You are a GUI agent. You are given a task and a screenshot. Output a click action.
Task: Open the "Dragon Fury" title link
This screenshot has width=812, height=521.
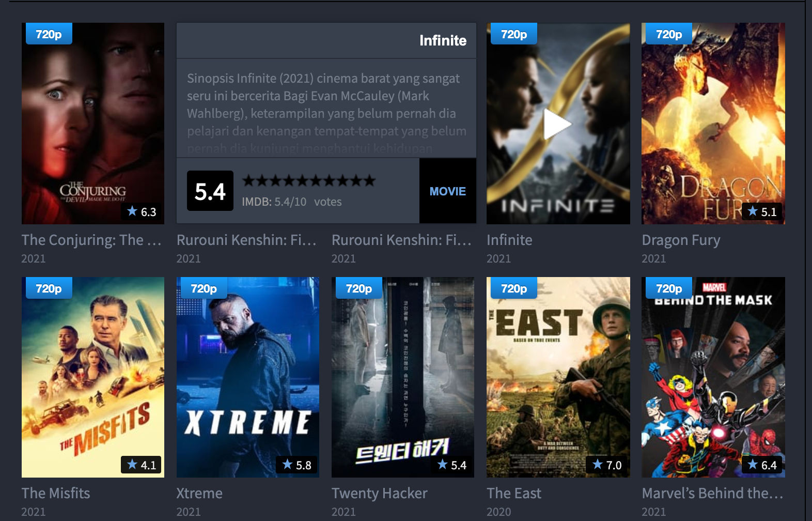tap(681, 240)
